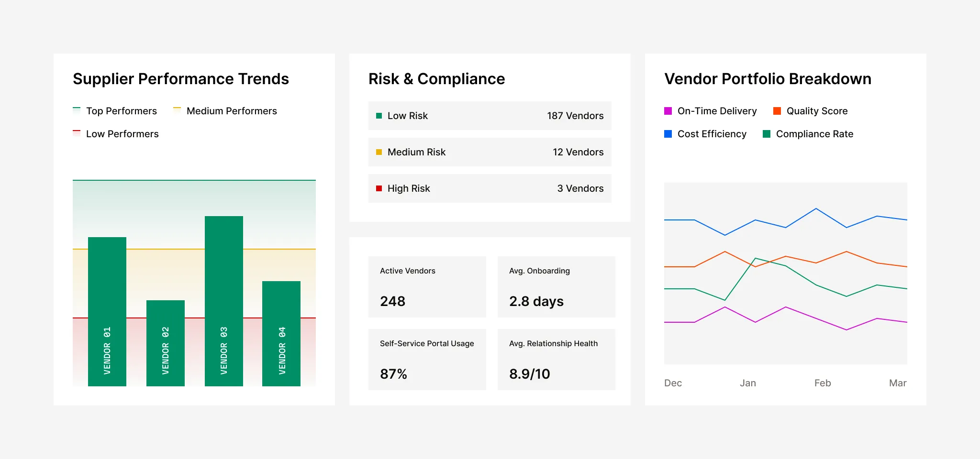980x459 pixels.
Task: Toggle the On-Time Delivery legend swatch
Action: pos(668,111)
